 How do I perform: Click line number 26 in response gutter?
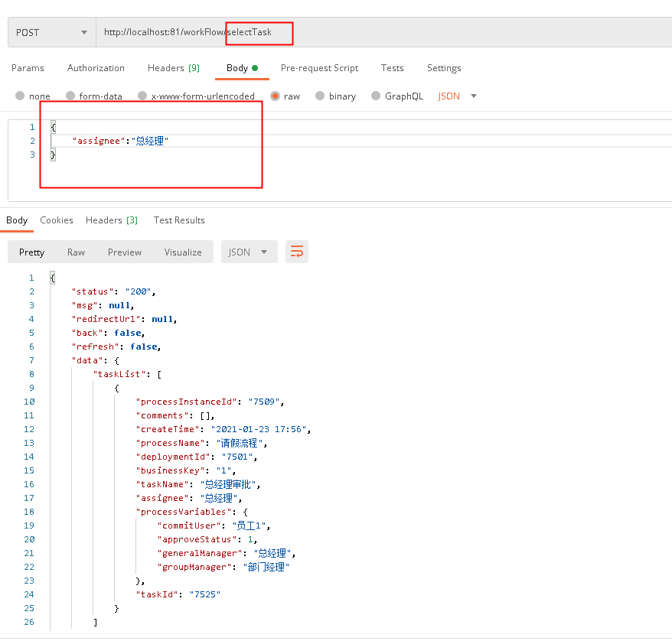[x=29, y=622]
